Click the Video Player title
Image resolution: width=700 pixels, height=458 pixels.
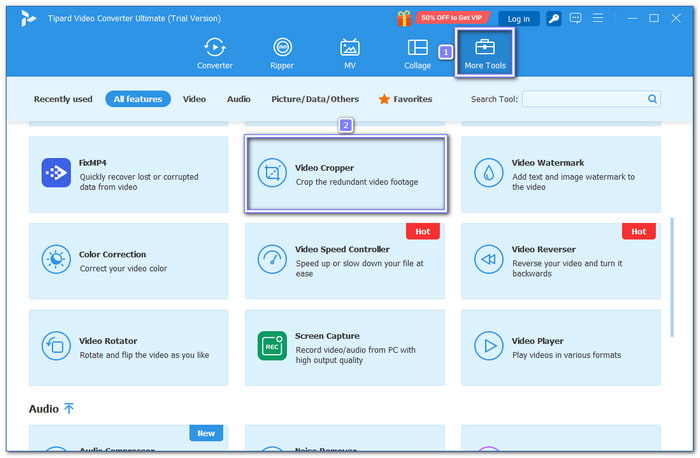click(x=538, y=341)
